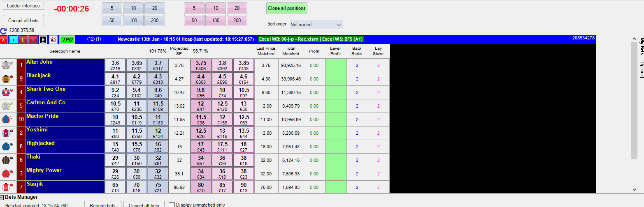
Task: Back Mighty Power at 32
Action: pyautogui.click(x=158, y=174)
